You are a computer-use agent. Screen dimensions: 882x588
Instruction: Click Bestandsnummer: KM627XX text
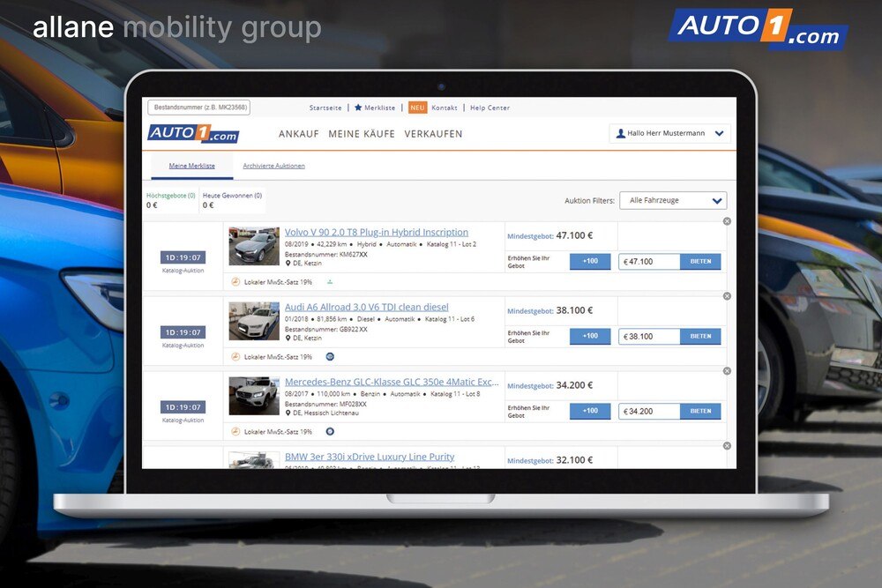325,254
